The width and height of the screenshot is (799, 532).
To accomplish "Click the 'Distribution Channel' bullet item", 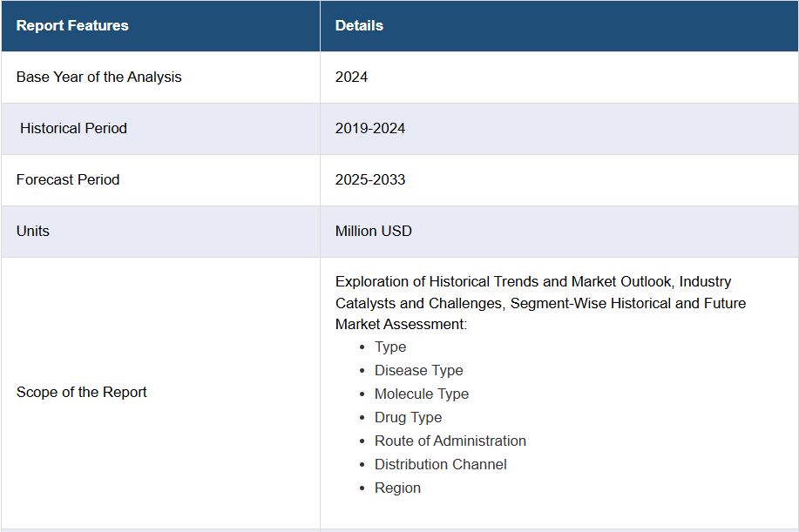I will point(441,464).
